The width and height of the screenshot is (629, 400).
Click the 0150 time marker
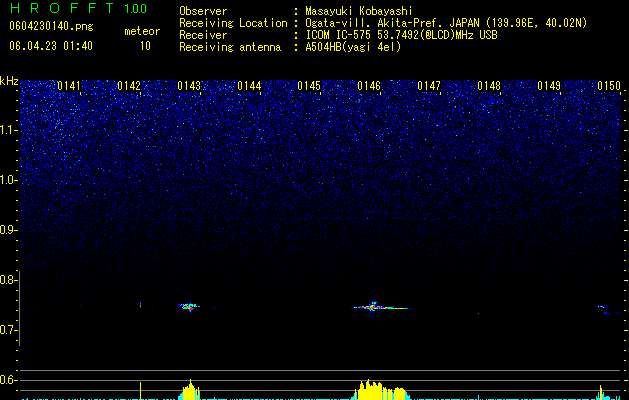(x=609, y=86)
